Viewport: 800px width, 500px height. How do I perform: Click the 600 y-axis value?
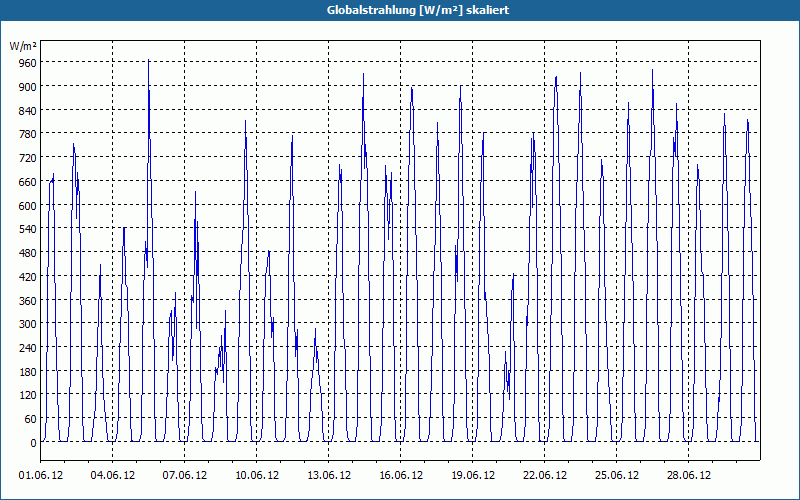tap(28, 206)
